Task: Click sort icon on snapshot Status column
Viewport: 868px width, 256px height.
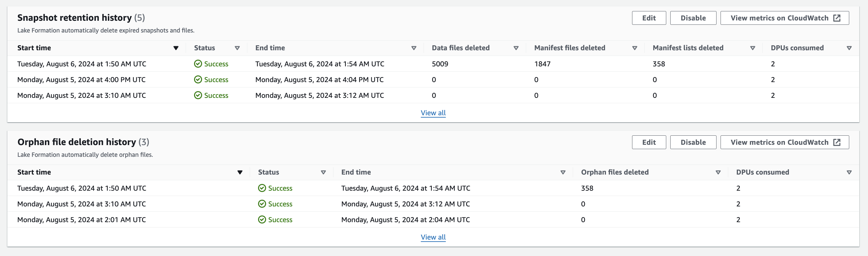Action: [x=237, y=48]
